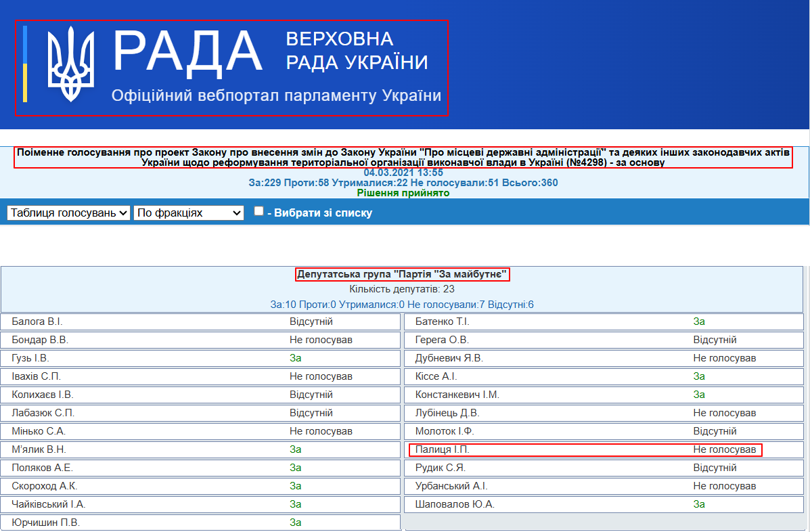Image resolution: width=810 pixels, height=532 pixels.
Task: Click 'За' vote for Констанкевич І.М.
Action: 699,395
